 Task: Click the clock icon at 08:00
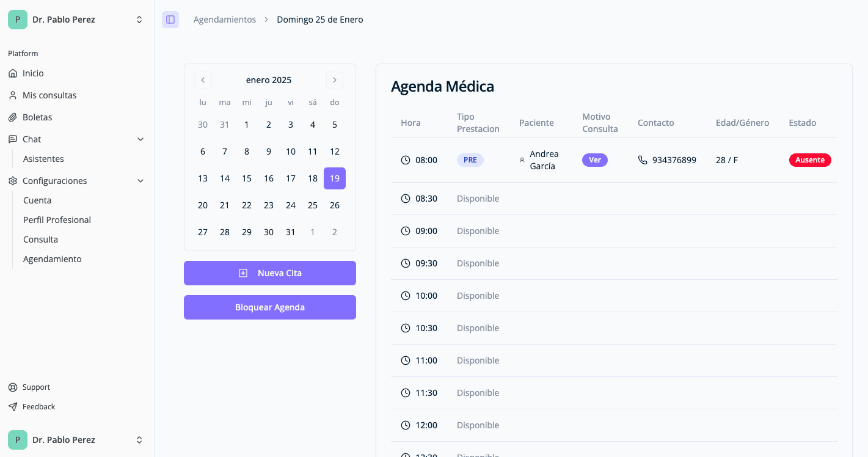pos(406,160)
